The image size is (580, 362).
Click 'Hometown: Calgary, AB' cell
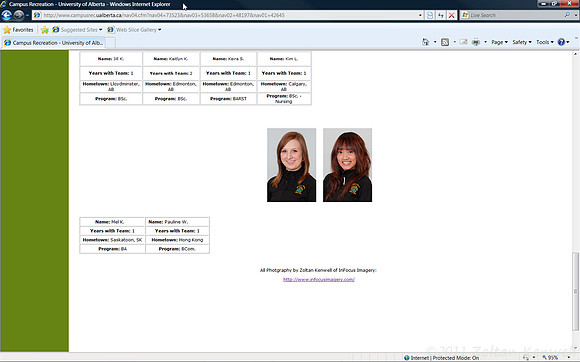pyautogui.click(x=284, y=87)
